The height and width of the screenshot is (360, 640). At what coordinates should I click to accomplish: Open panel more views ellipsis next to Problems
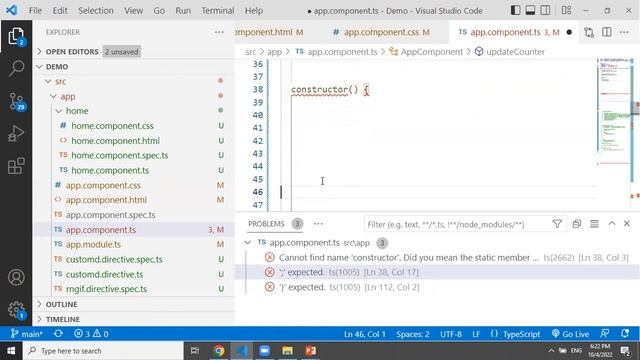318,224
